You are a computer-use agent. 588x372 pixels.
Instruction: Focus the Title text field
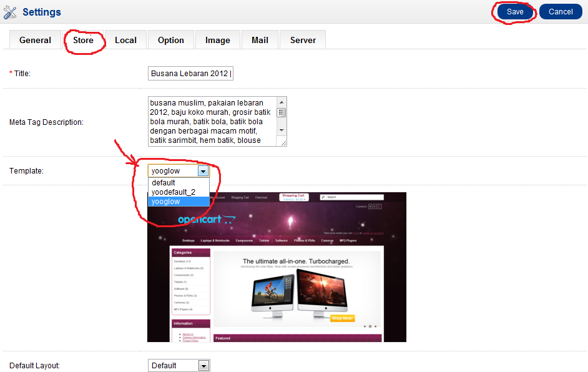[190, 74]
